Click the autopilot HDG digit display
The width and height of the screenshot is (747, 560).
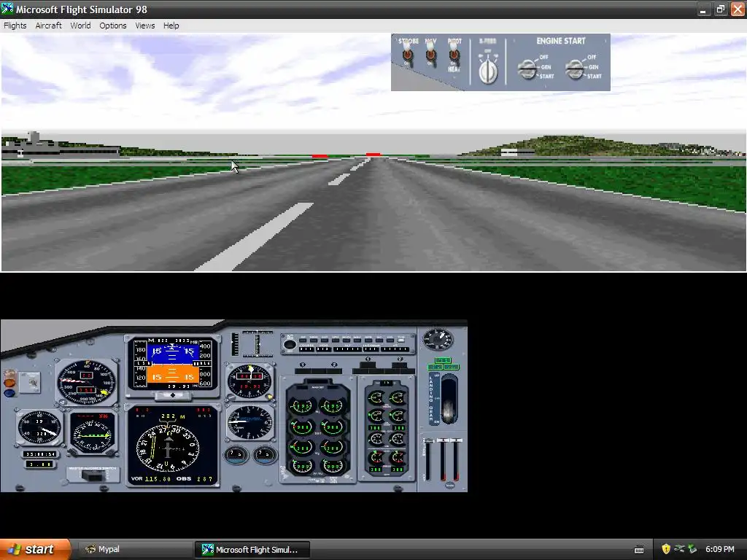[323, 349]
